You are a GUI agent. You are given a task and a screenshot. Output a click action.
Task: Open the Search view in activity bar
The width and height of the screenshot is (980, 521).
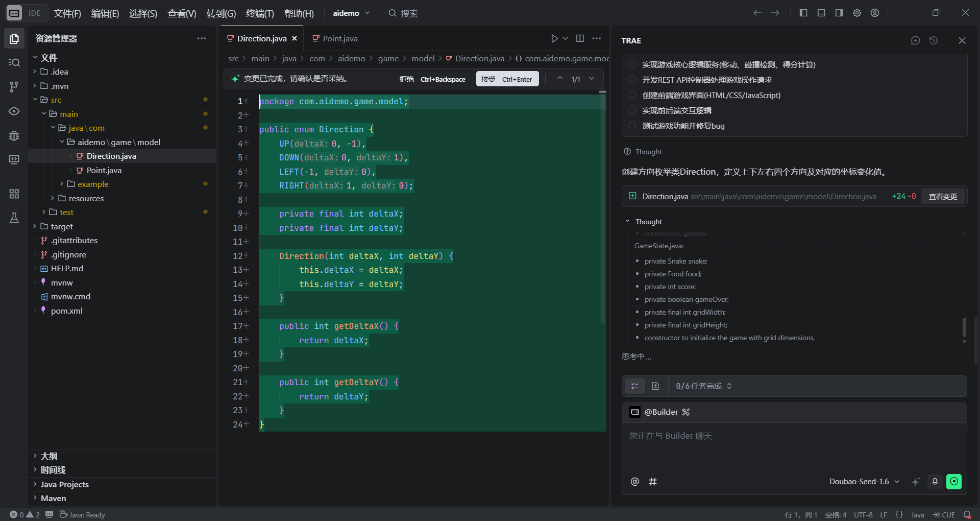(x=14, y=62)
